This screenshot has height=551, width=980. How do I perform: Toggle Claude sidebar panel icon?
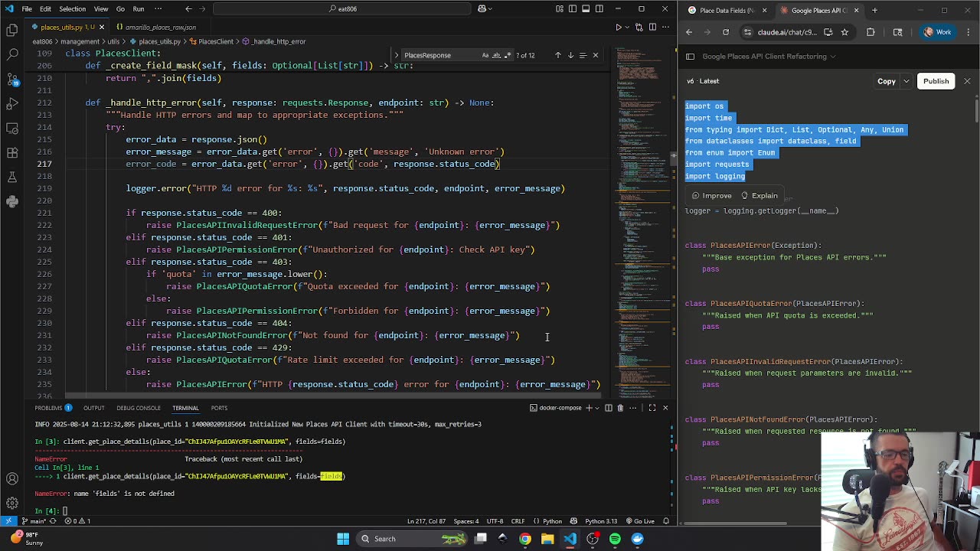coord(690,57)
